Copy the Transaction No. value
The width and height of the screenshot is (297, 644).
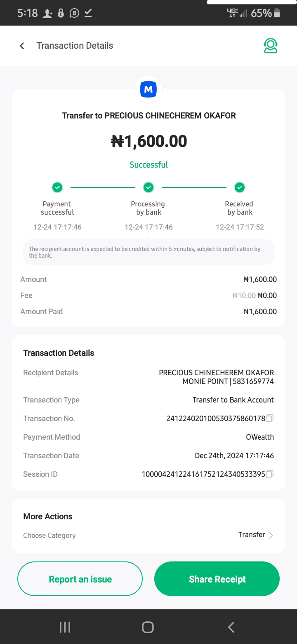pyautogui.click(x=270, y=418)
